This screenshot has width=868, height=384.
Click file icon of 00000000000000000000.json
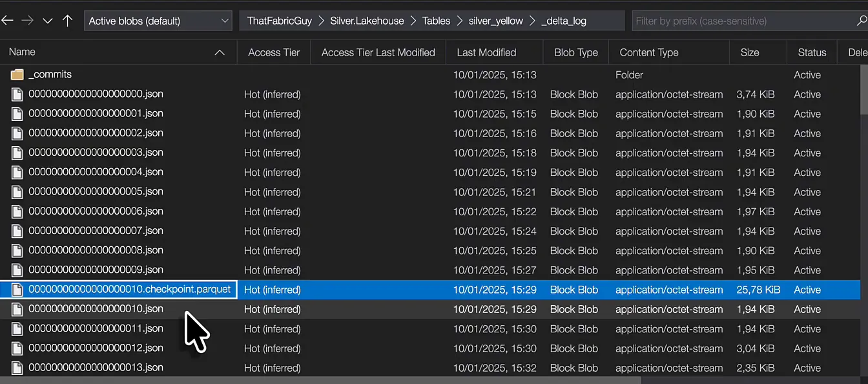pyautogui.click(x=17, y=94)
